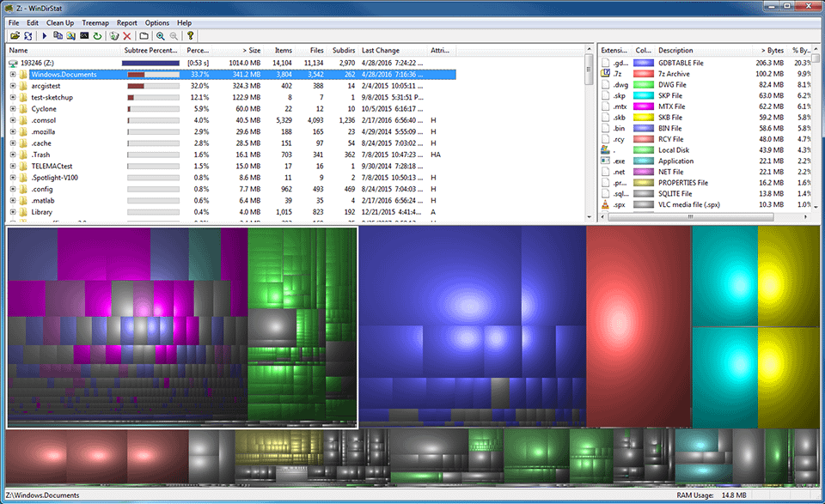The image size is (825, 504).
Task: Click the Refresh All toolbar icon
Action: pos(27,36)
